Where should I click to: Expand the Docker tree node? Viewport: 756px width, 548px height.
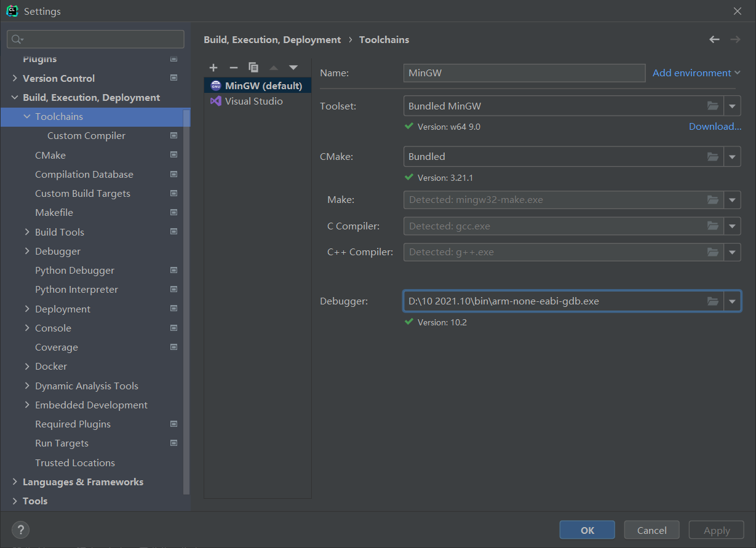(27, 366)
